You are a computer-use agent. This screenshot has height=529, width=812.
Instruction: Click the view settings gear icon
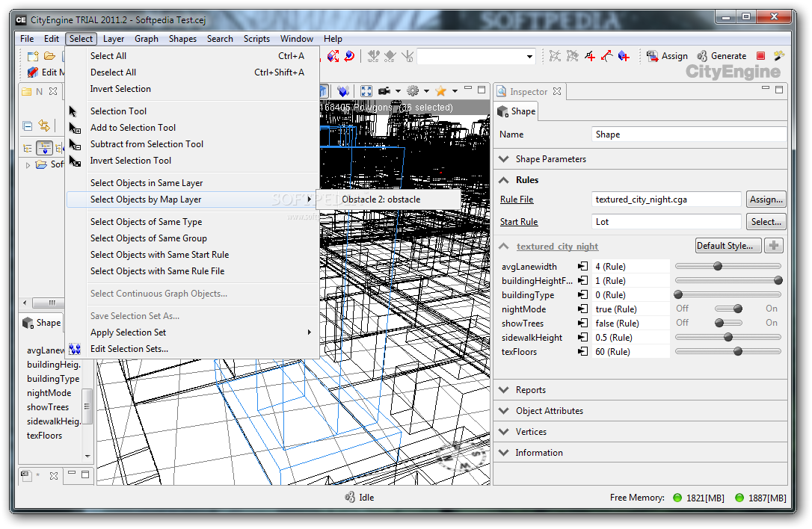[x=413, y=91]
